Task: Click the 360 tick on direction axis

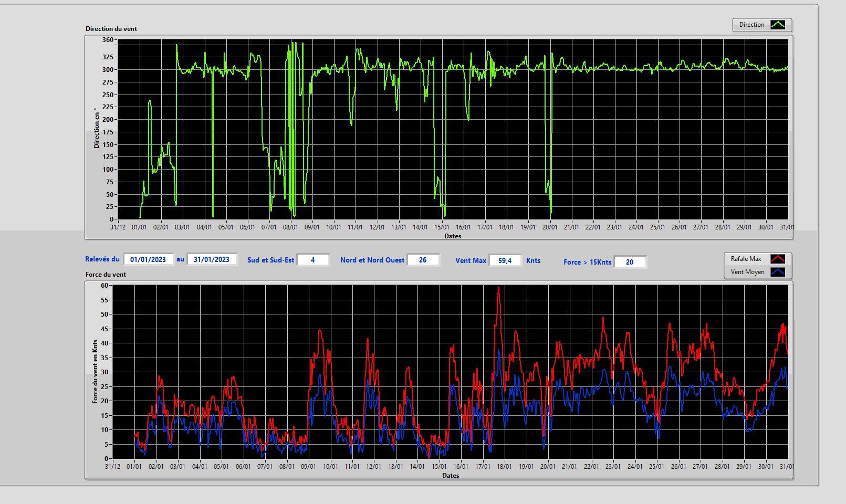Action: click(x=108, y=40)
